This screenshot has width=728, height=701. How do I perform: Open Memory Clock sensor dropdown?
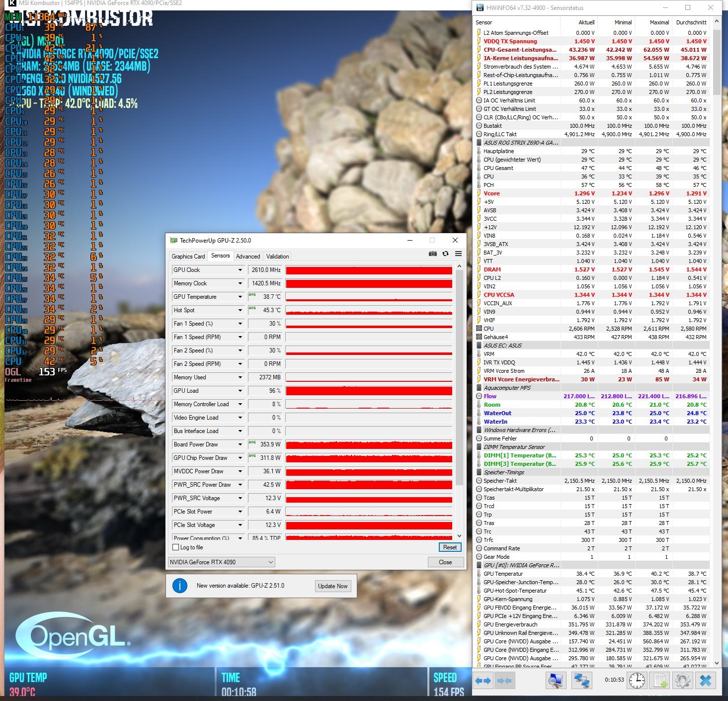(x=240, y=283)
